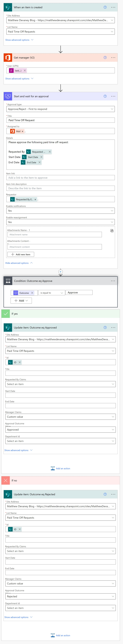The image size is (123, 644).
Task: Click End Date field in Approved update item
Action: click(x=60, y=406)
